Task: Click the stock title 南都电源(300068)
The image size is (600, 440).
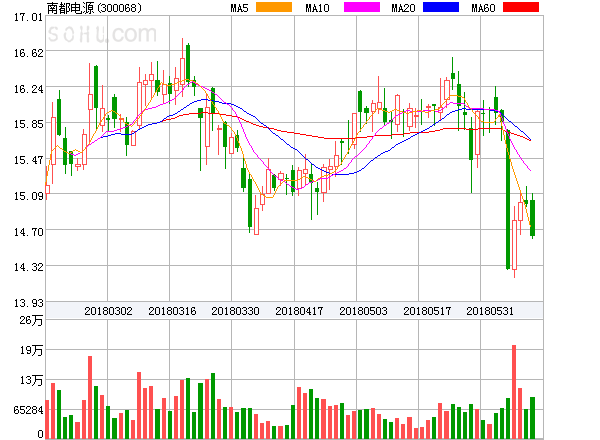Action: (x=94, y=8)
